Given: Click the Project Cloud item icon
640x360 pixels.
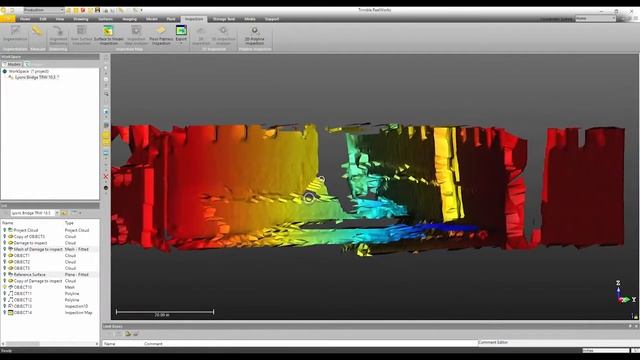Looking at the screenshot, I should pyautogui.click(x=11, y=230).
